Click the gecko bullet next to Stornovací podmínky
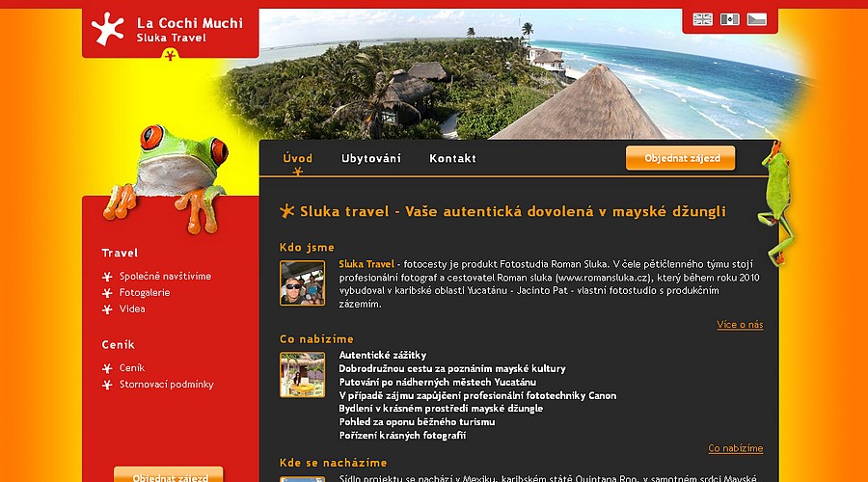The image size is (868, 482). 107,386
